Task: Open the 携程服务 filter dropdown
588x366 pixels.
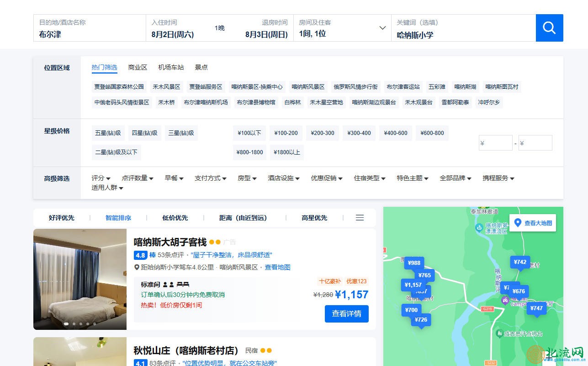Action: coord(498,178)
